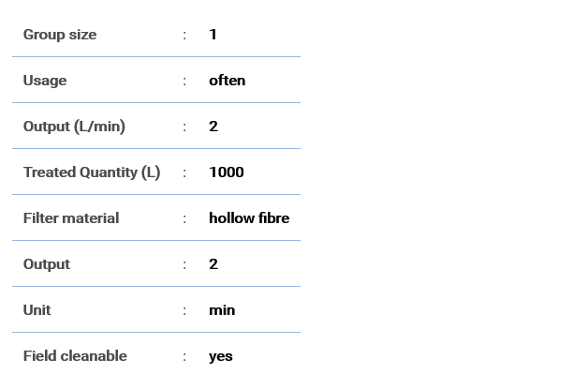Screen dimensions: 588x389
Task: Click the Treated Quantity (L) label
Action: (x=92, y=172)
